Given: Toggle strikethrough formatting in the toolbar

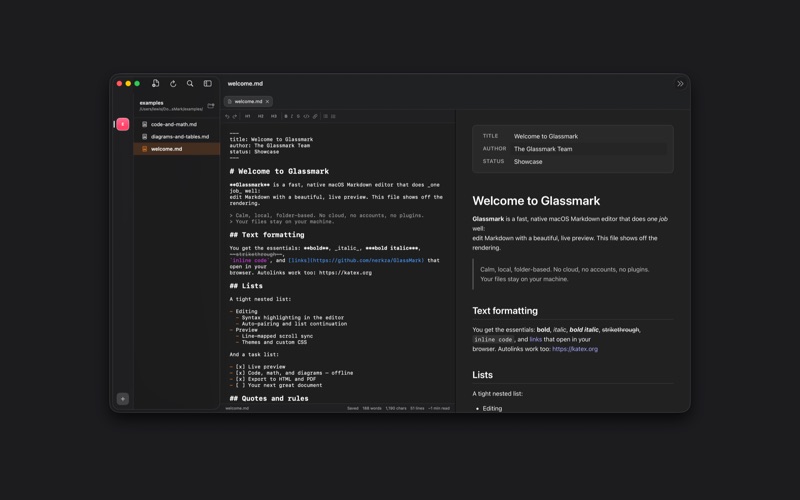Looking at the screenshot, I should pos(298,116).
